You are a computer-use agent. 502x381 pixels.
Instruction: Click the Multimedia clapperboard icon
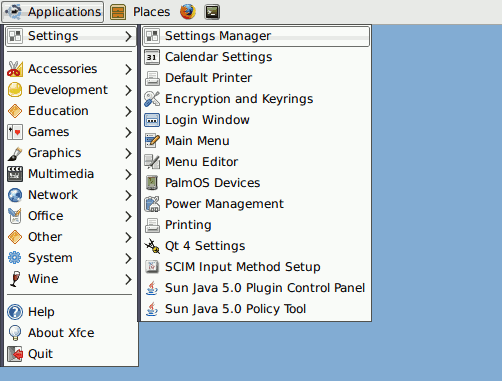[15, 174]
